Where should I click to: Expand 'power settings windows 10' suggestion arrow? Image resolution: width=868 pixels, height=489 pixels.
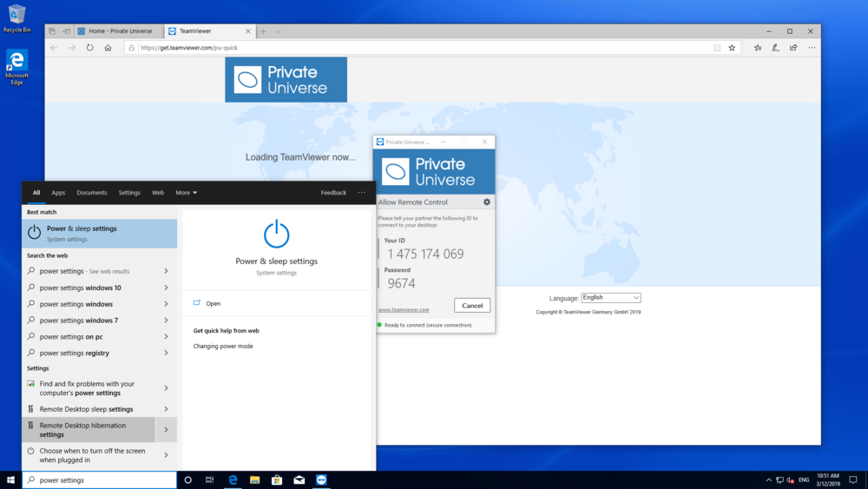click(166, 287)
